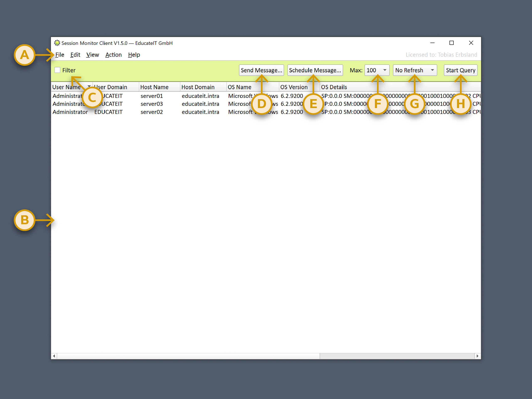Open the Edit menu

click(75, 55)
